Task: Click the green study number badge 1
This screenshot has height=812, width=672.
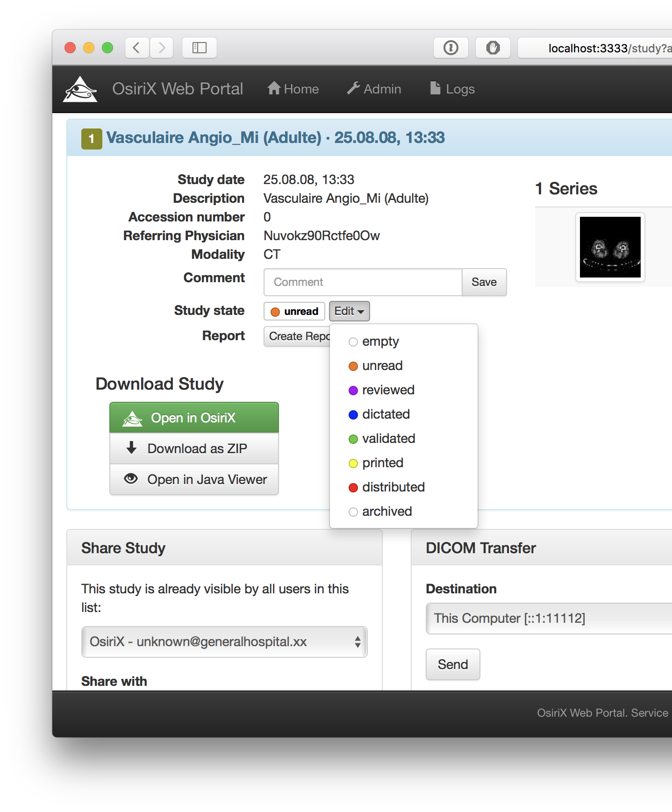Action: coord(92,139)
